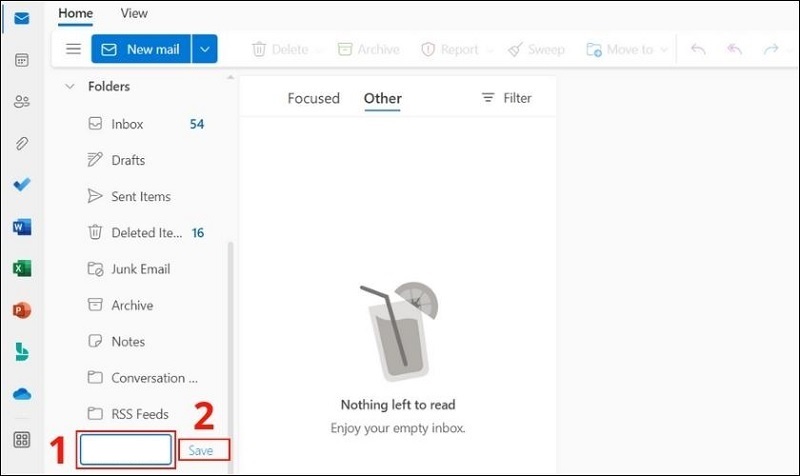Launch Word from the sidebar
Viewport: 800px width, 476px height.
coord(21,227)
